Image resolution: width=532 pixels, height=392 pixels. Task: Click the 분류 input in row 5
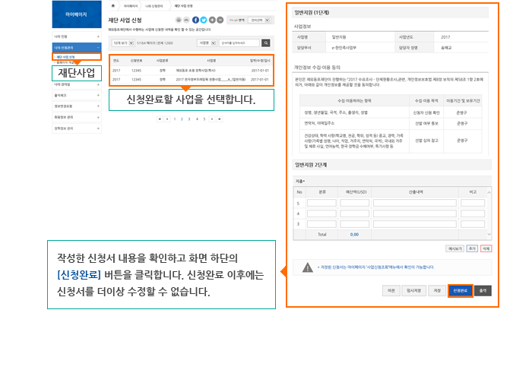click(x=321, y=203)
